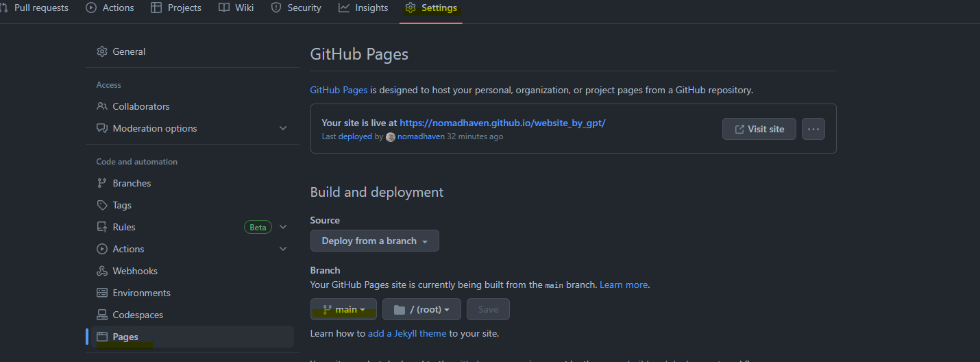The height and width of the screenshot is (362, 980).
Task: Click the folder icon in root dropdown
Action: [x=400, y=310]
